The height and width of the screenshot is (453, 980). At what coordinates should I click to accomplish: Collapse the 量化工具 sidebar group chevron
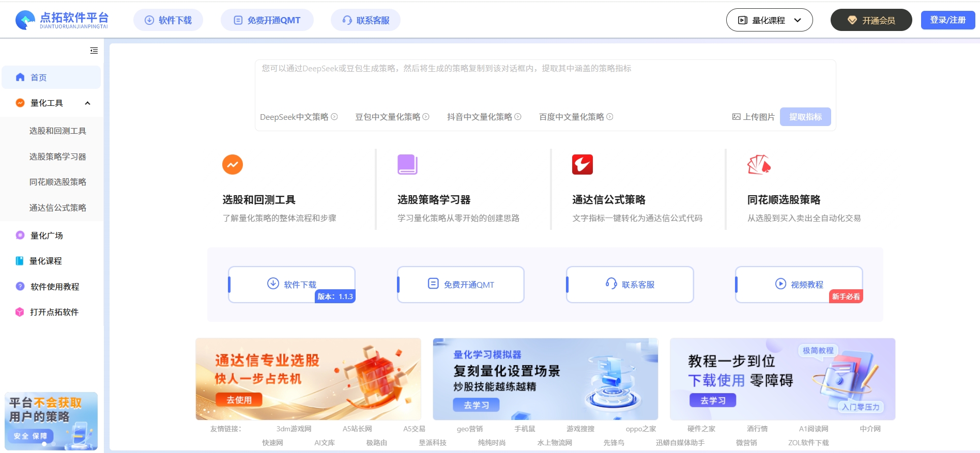[88, 103]
